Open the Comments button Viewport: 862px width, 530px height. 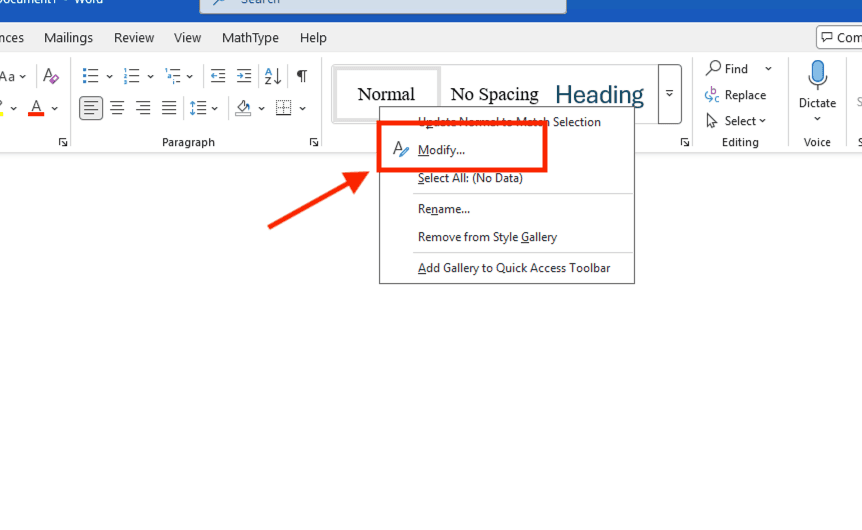tap(839, 37)
